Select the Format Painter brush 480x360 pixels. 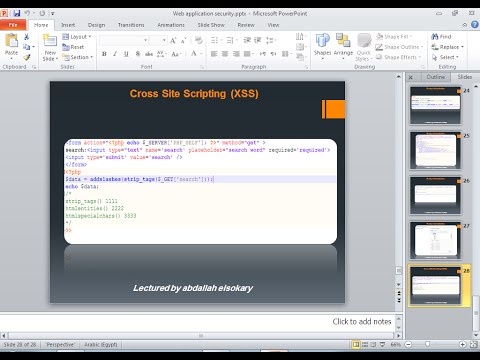click(x=27, y=57)
